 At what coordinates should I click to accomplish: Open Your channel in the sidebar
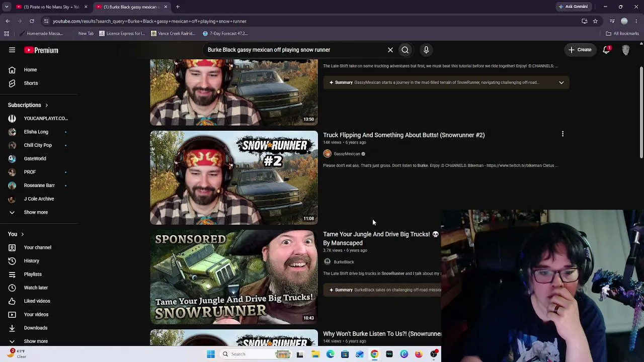[39, 247]
